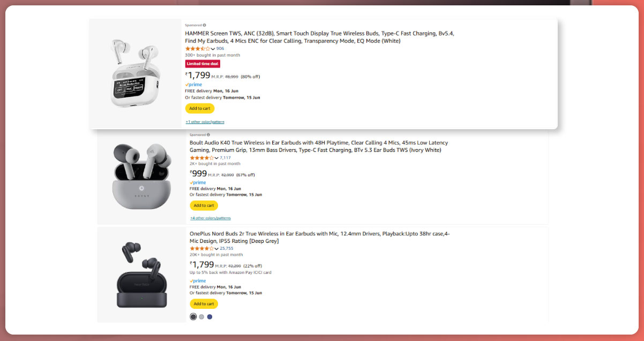Add HAMMER Screen TWS to cart
The width and height of the screenshot is (644, 341).
point(200,108)
